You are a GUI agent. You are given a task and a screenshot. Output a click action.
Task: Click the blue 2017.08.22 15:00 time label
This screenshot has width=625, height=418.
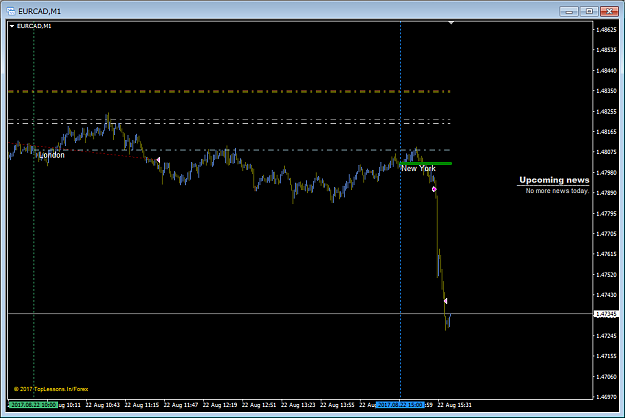(400, 405)
